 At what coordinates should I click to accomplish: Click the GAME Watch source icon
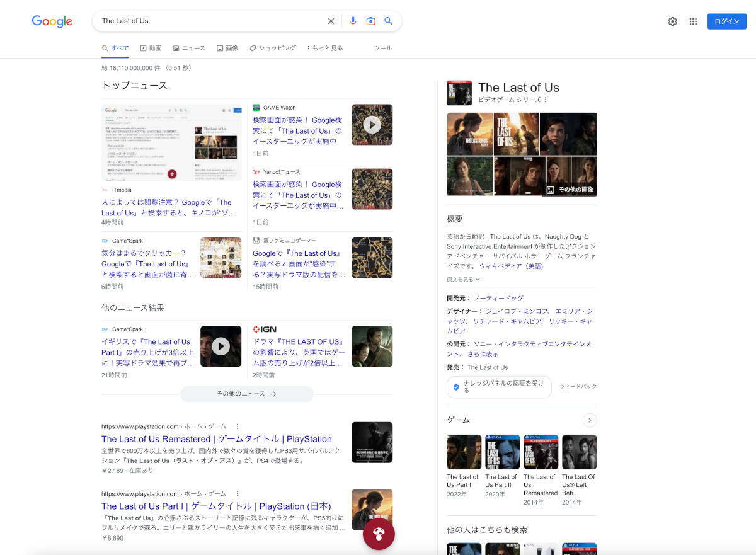(x=256, y=108)
